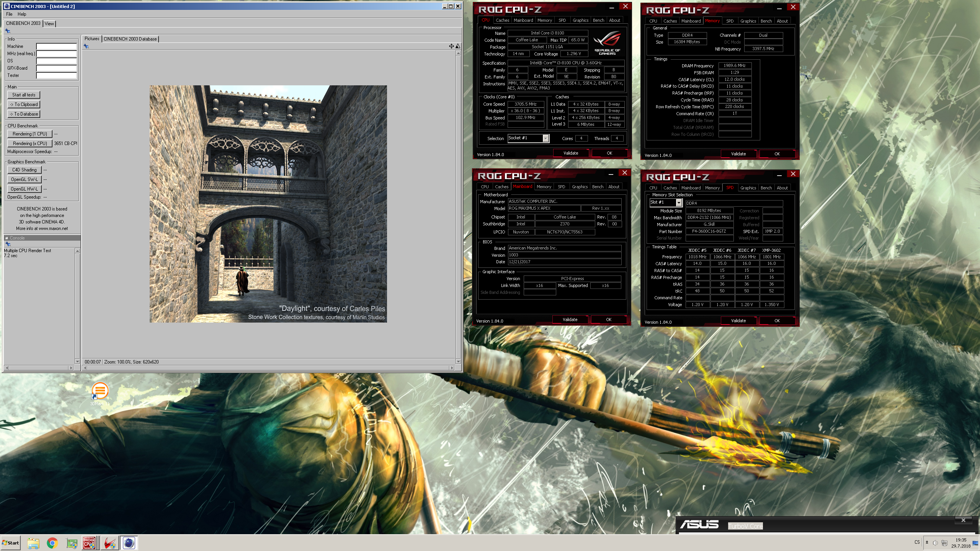Run the OpenGL SW-L test
This screenshot has width=980, height=551.
pos(24,179)
